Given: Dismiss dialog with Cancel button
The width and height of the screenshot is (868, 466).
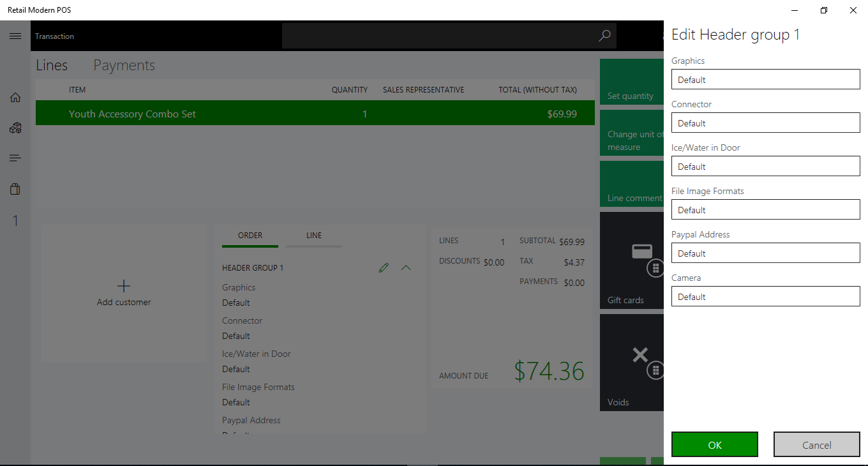Looking at the screenshot, I should click(x=817, y=445).
